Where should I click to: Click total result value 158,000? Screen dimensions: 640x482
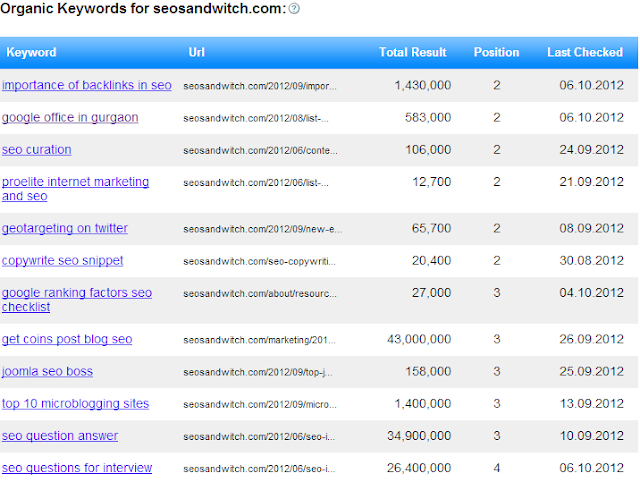[x=428, y=371]
